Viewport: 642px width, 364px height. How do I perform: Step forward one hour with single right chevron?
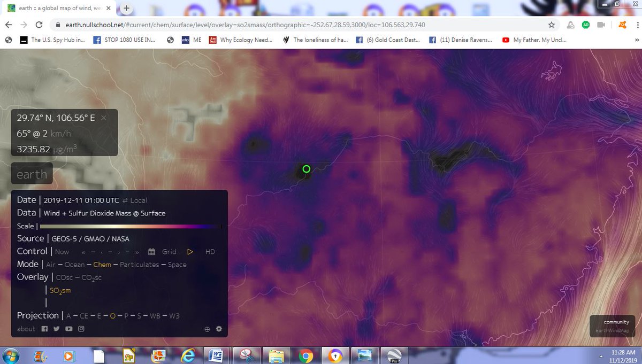[x=118, y=252]
